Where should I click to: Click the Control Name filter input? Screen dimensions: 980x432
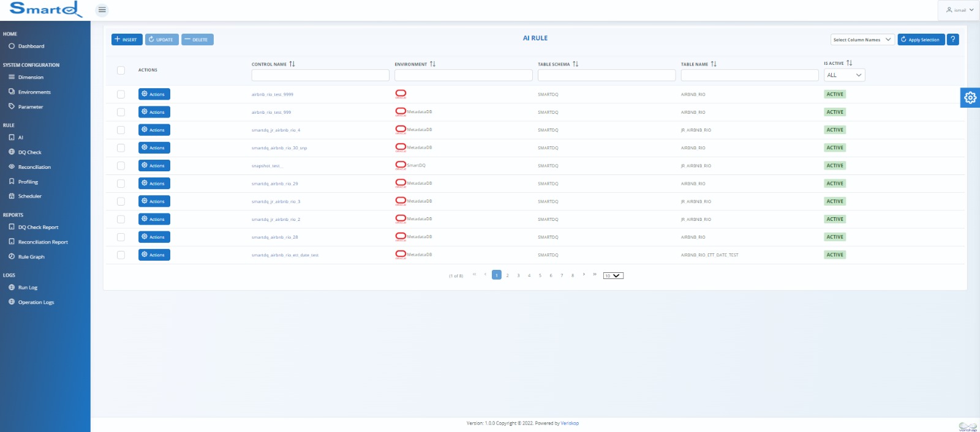pyautogui.click(x=320, y=75)
